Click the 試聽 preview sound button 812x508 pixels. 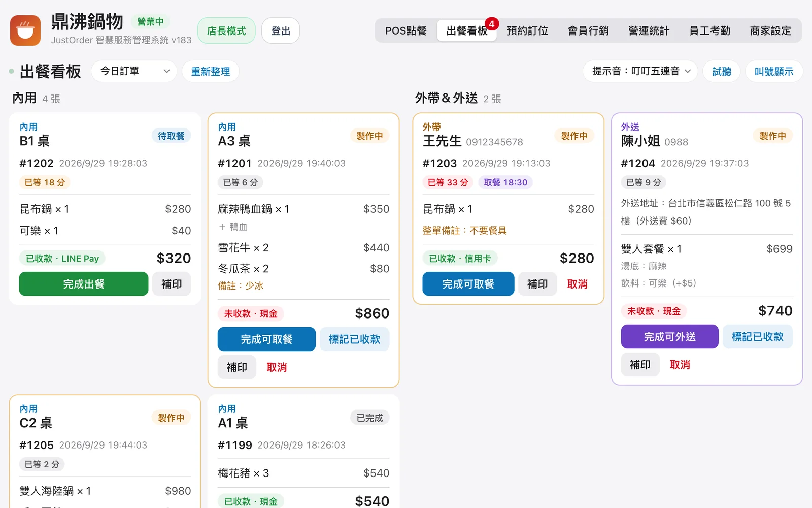722,71
